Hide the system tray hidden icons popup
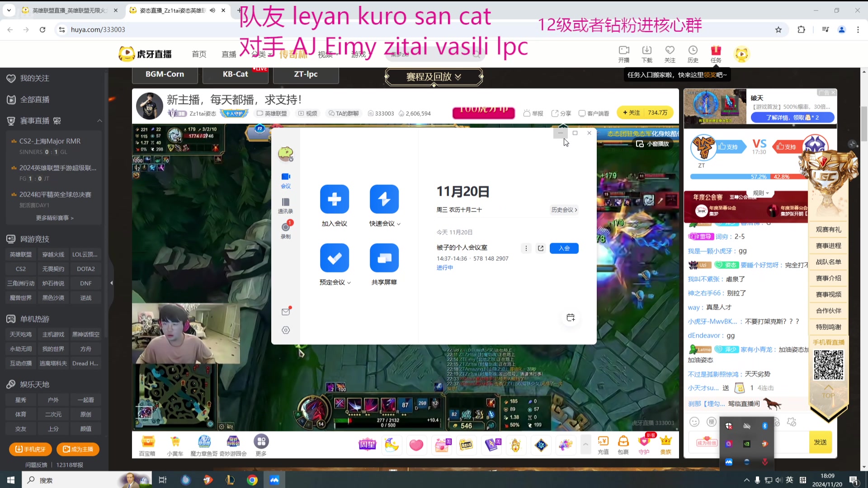This screenshot has height=488, width=868. pyautogui.click(x=746, y=480)
